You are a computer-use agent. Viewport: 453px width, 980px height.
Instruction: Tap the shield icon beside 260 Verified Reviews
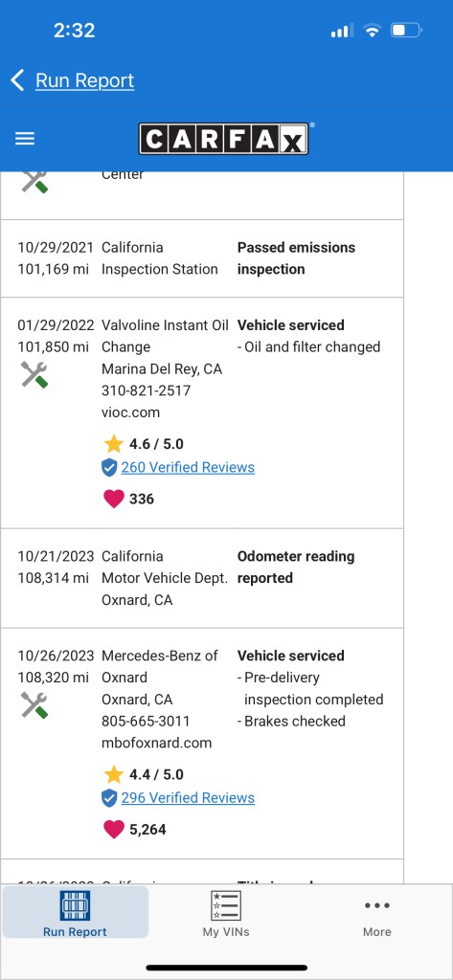109,467
